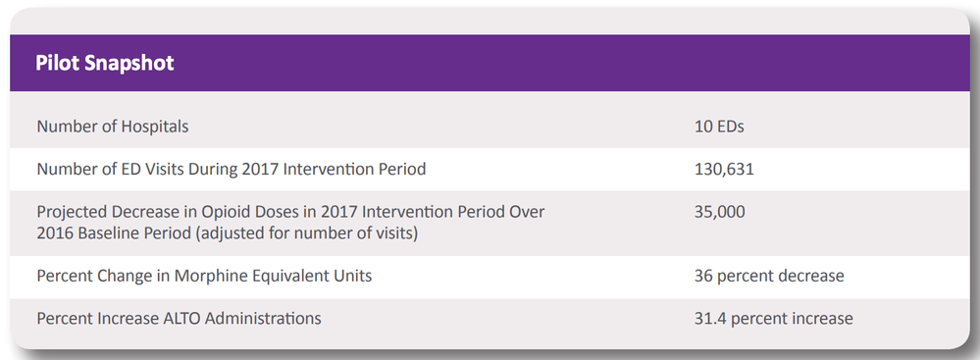The image size is (980, 360).
Task: Click the 35,000 value
Action: point(719,211)
